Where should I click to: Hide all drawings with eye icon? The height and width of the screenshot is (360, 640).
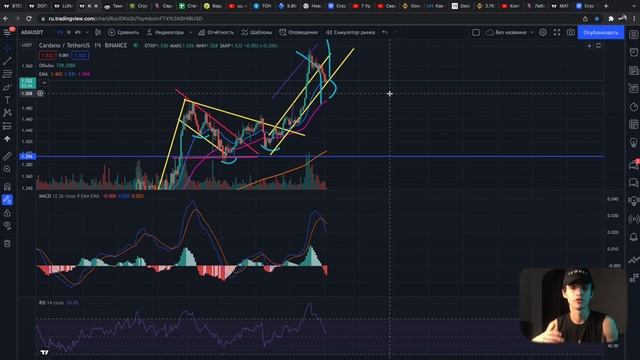pyautogui.click(x=7, y=225)
